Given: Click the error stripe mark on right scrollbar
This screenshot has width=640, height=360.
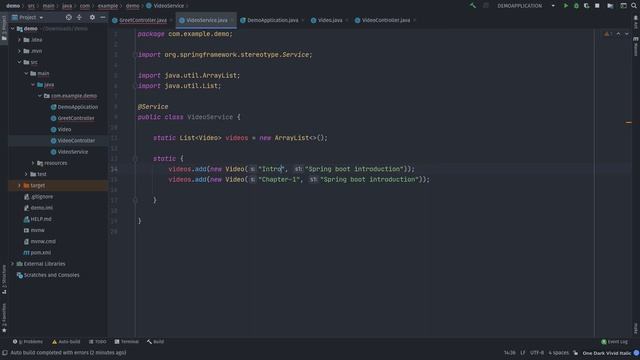Looking at the screenshot, I should point(629,122).
